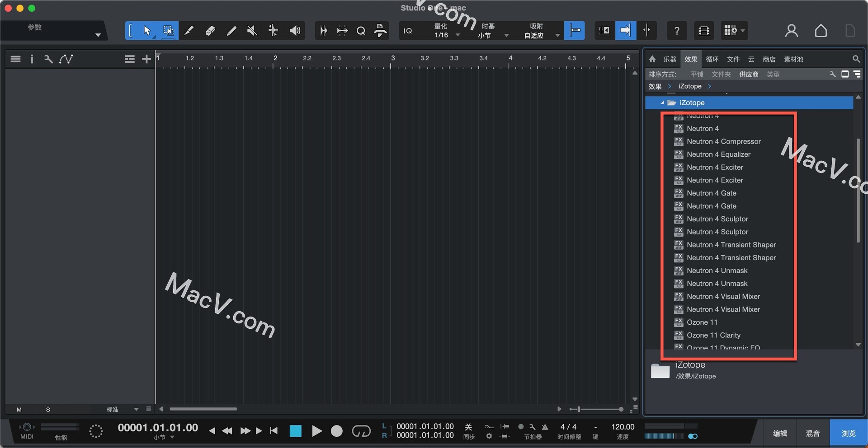Viewport: 868px width, 448px height.
Task: Switch to the 乐器 instruments tab
Action: point(670,59)
